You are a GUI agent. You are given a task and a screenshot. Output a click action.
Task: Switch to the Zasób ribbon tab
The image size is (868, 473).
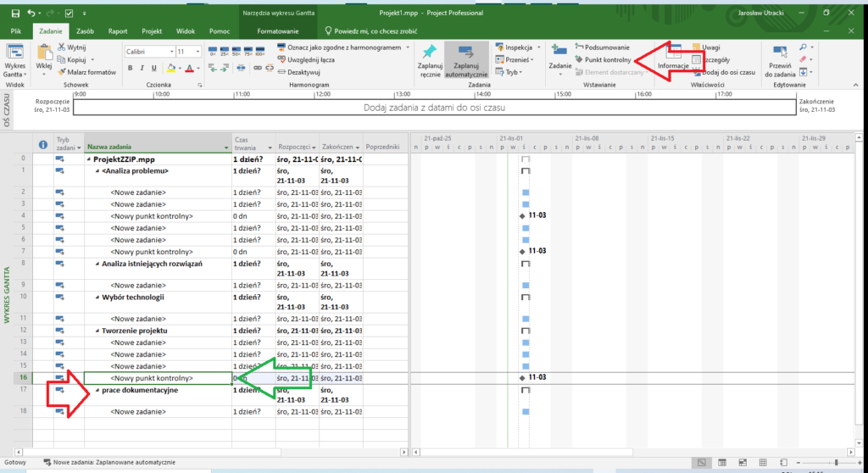(x=86, y=31)
